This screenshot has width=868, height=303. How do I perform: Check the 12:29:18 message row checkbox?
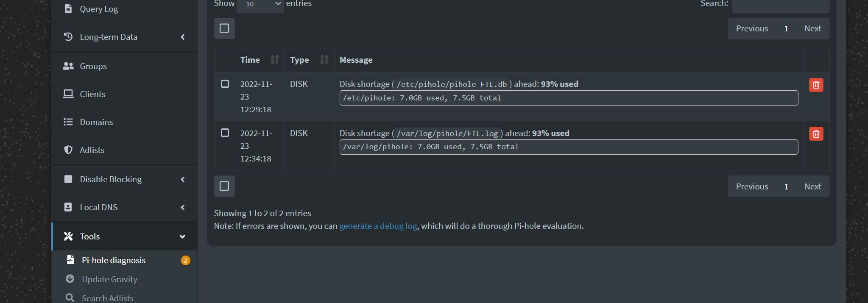(x=225, y=84)
